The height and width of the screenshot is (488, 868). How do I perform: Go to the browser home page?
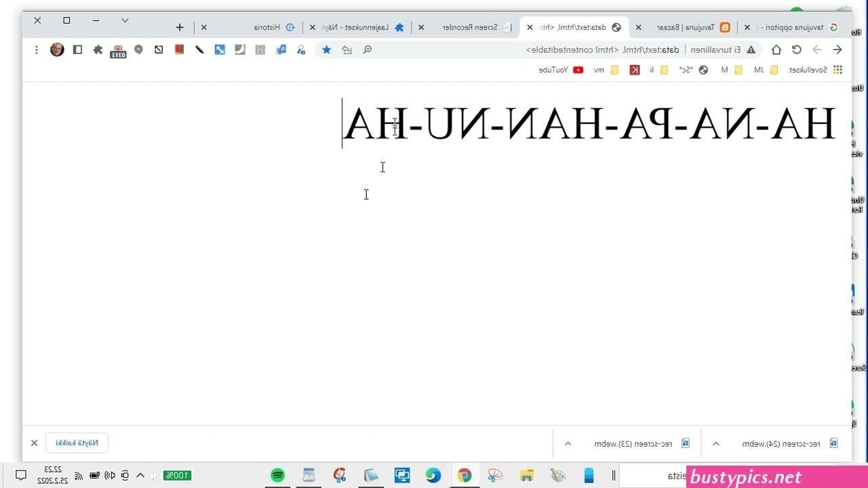[x=776, y=49]
